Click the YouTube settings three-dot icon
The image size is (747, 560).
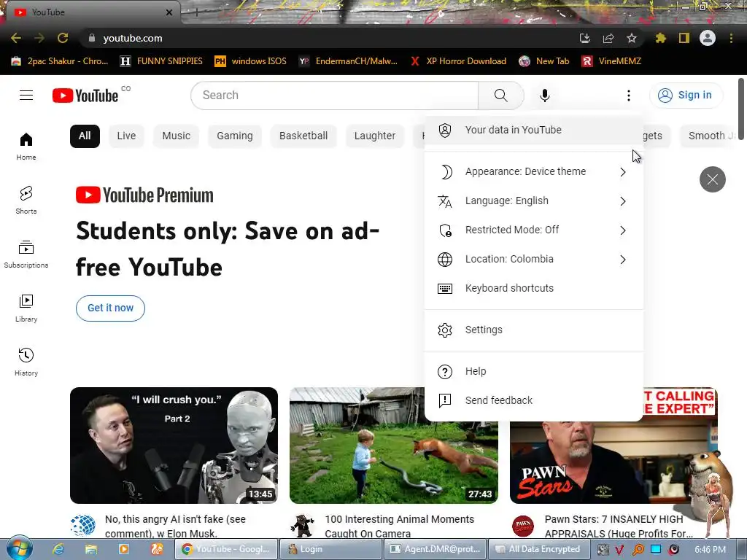tap(628, 96)
